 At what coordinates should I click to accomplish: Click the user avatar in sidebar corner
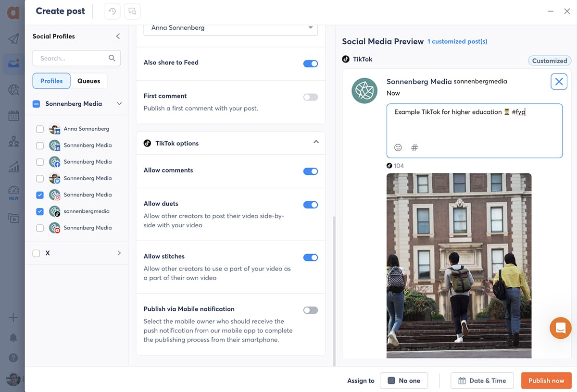tap(13, 379)
